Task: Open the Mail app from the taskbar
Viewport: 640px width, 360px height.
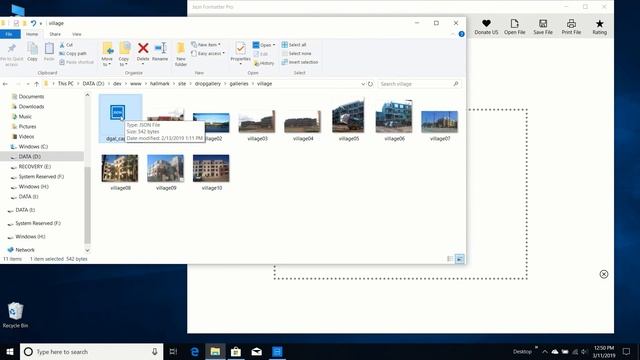Action: coord(256,351)
